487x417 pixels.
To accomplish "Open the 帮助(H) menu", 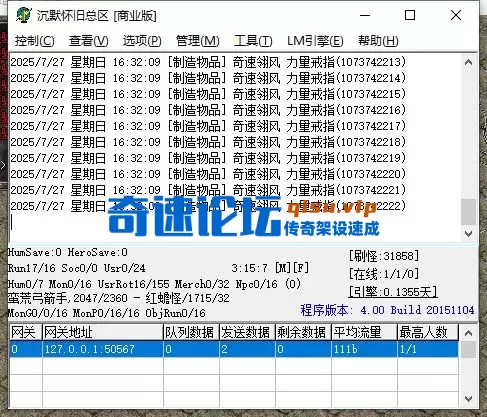I will [x=378, y=41].
